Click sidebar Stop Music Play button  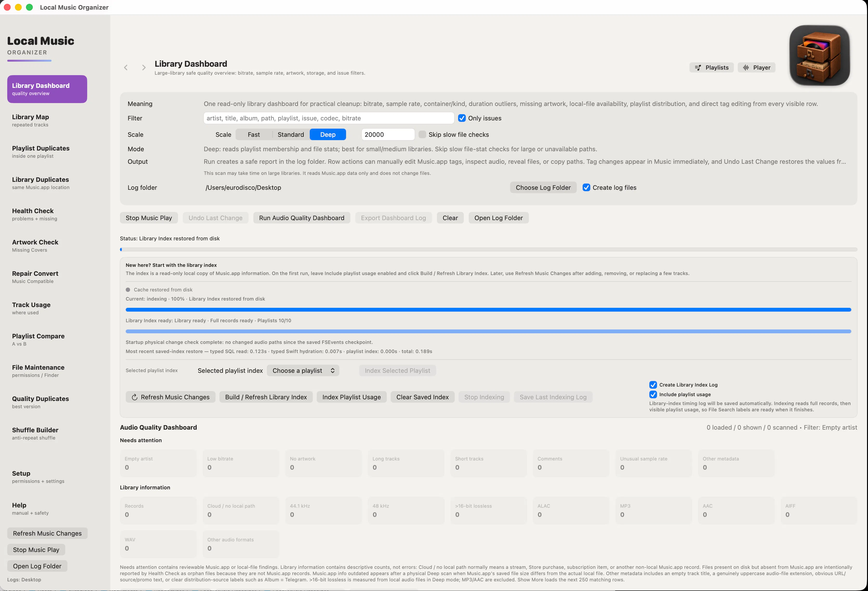pos(36,550)
